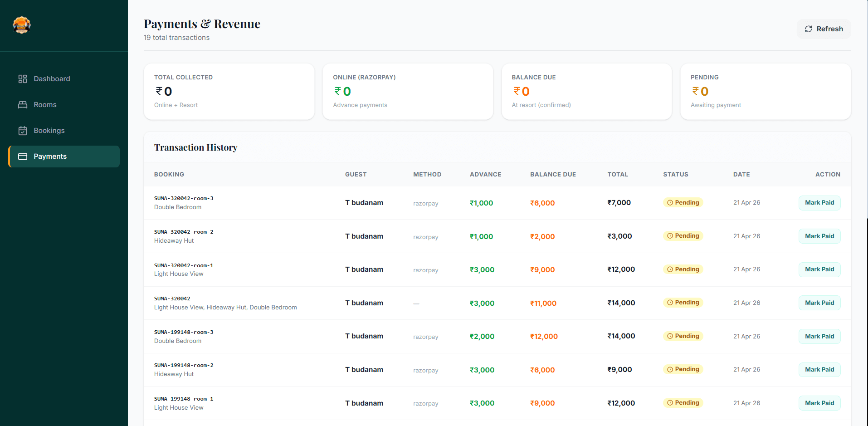Screen dimensions: 868x426
Task: Click guest T budanam in SUMA-320042-room-3 row
Action: click(364, 203)
